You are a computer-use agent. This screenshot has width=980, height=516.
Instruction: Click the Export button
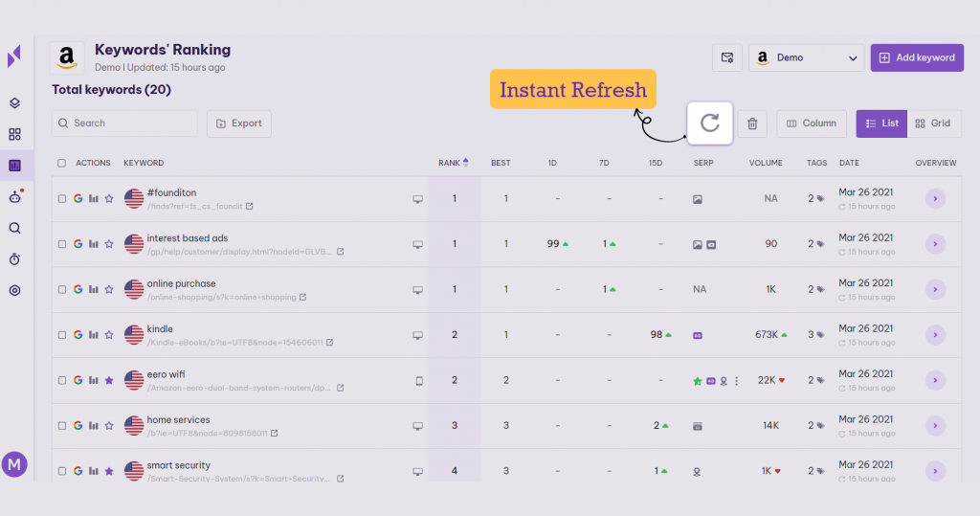click(239, 123)
